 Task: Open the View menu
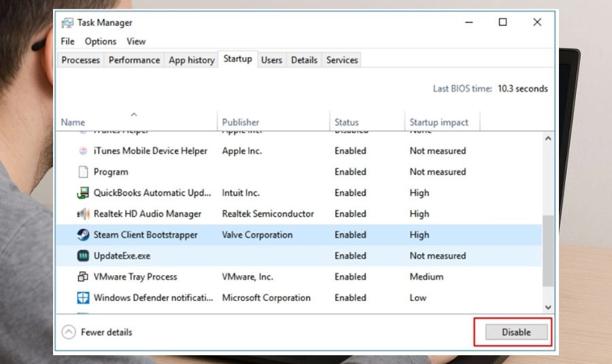(136, 41)
